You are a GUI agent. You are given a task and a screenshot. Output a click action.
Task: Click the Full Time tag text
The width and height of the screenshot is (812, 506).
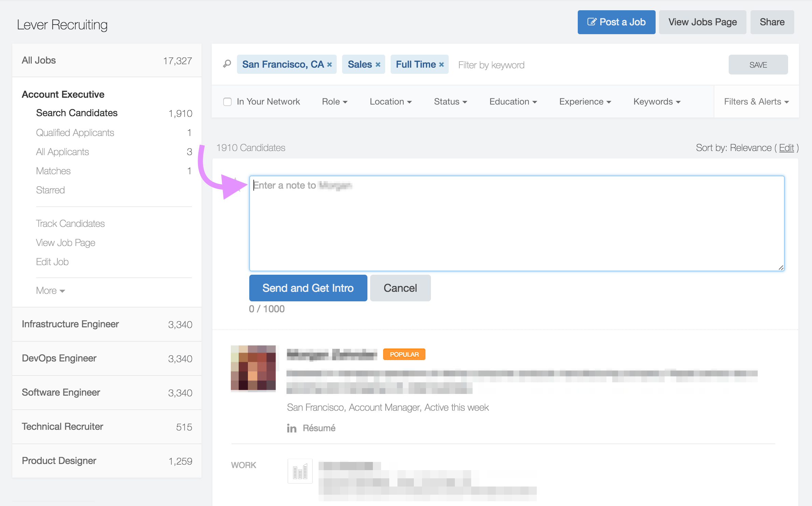[x=416, y=65]
